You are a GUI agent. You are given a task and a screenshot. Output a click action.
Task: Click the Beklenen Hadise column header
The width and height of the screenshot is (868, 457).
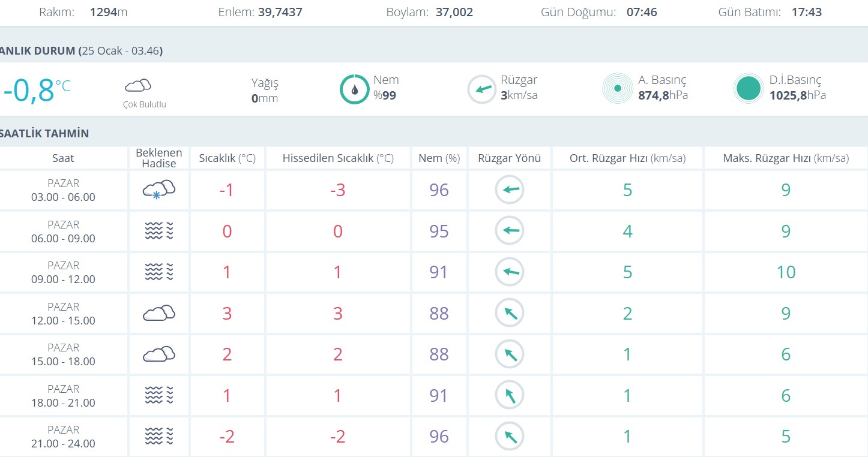point(158,158)
